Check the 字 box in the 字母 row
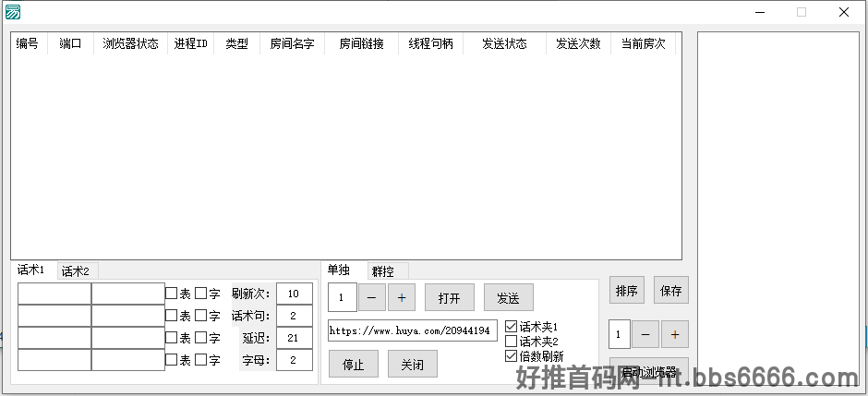868x396 pixels. 200,359
